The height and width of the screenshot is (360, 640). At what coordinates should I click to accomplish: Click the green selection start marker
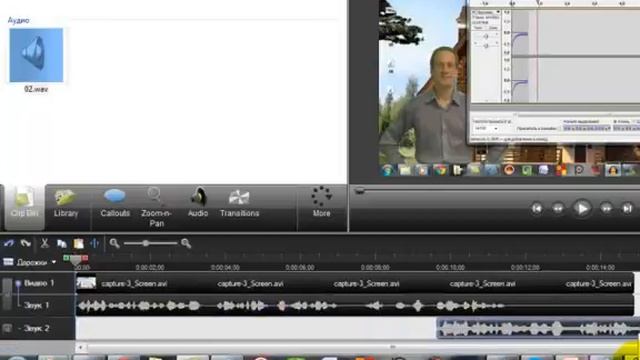66,258
